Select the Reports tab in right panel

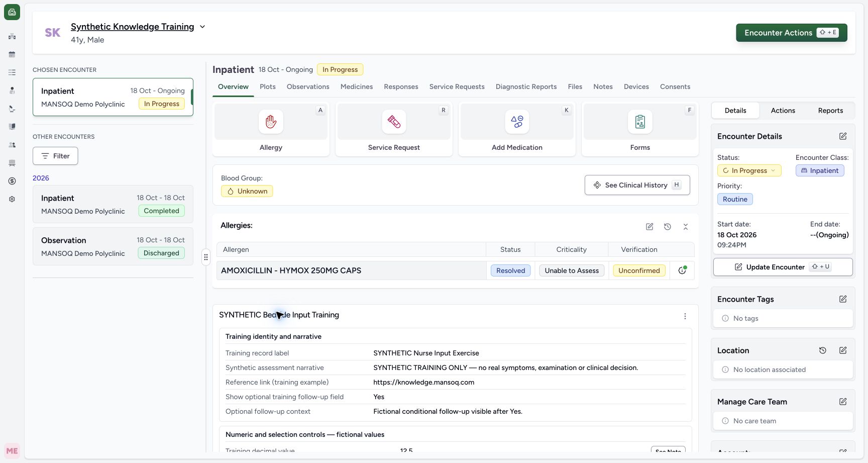tap(830, 111)
